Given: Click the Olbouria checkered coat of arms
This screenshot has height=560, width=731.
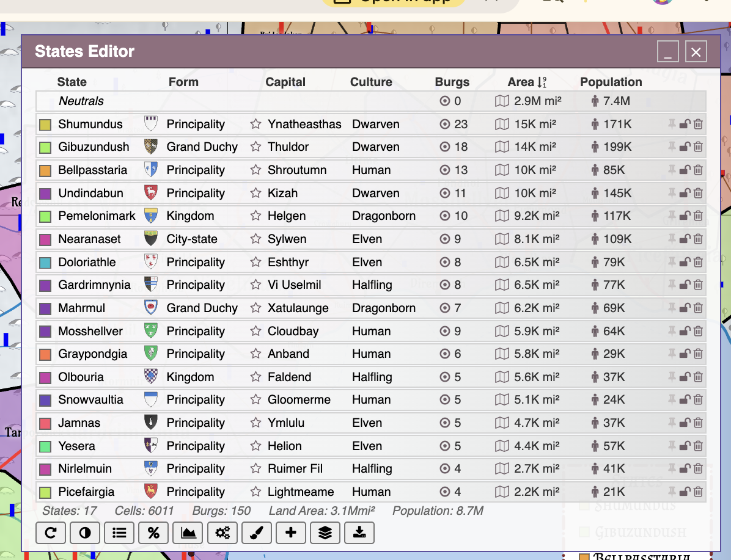Looking at the screenshot, I should 150,376.
